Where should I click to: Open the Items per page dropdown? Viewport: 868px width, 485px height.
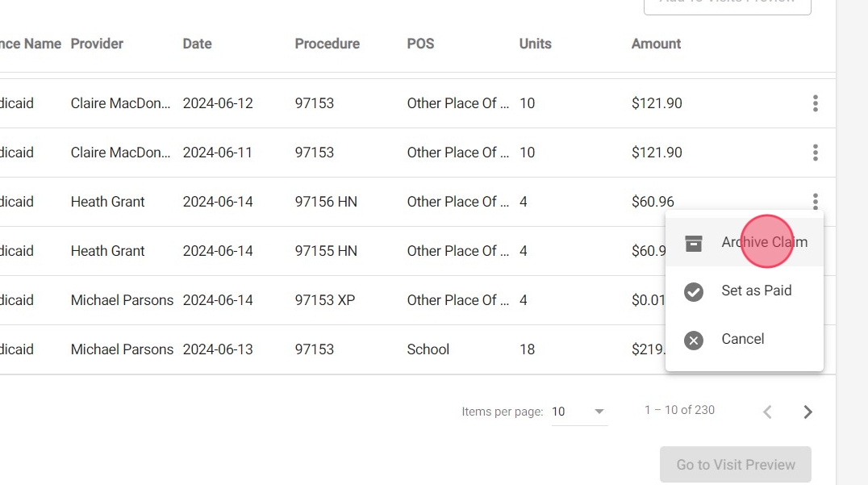[578, 412]
